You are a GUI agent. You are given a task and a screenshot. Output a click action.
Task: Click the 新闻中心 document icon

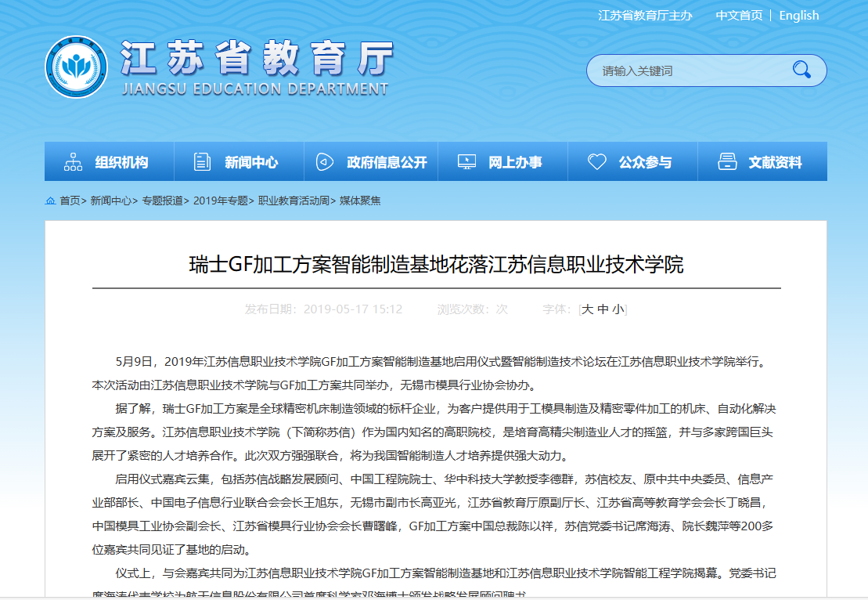tap(202, 162)
